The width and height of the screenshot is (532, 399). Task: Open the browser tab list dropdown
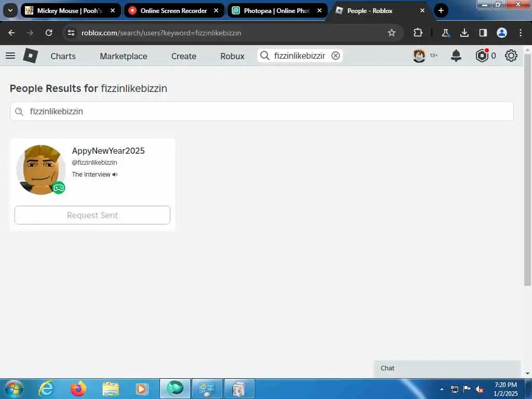10,10
